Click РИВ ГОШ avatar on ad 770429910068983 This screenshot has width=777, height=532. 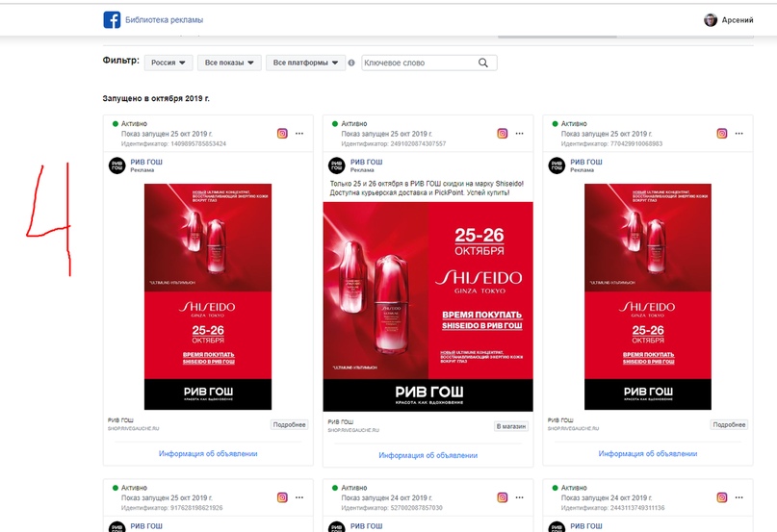(557, 165)
